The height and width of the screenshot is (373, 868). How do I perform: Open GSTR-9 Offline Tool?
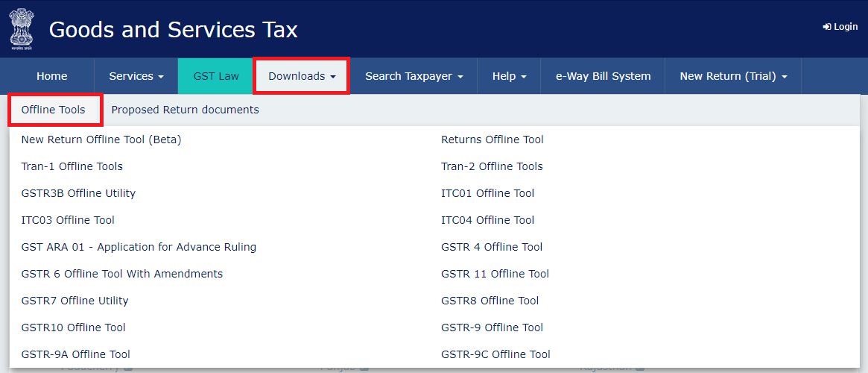[492, 327]
